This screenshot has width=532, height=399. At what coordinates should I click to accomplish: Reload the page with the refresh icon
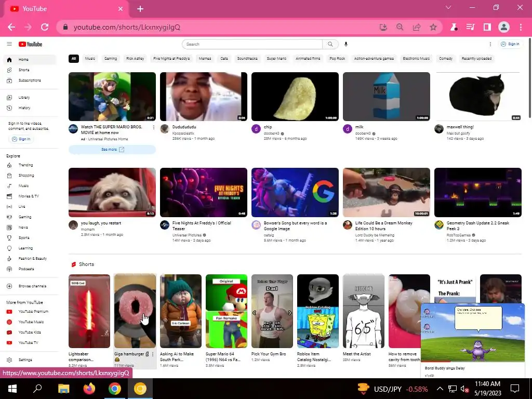click(45, 27)
